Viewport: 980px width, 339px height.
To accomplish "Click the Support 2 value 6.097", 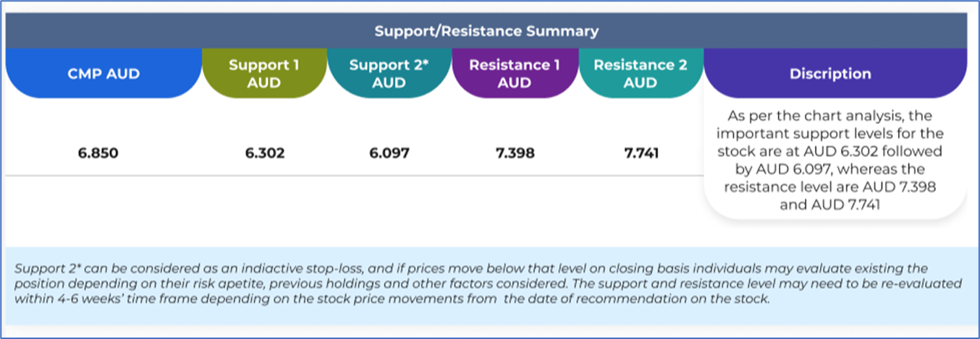I will [x=389, y=153].
